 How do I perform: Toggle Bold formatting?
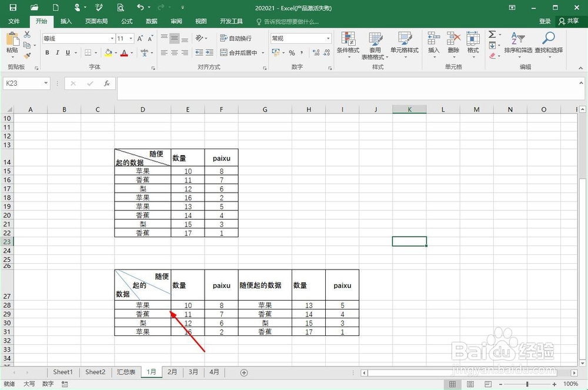(47, 53)
